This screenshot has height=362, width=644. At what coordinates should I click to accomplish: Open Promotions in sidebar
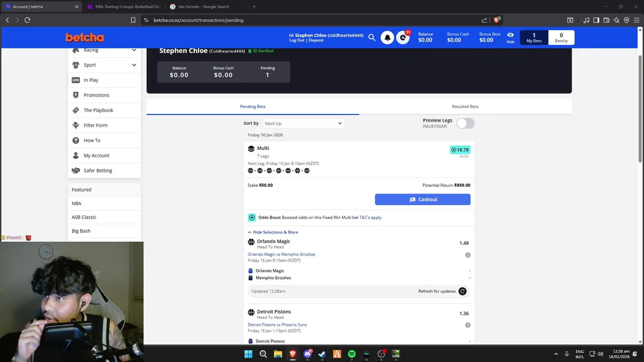tap(104, 95)
